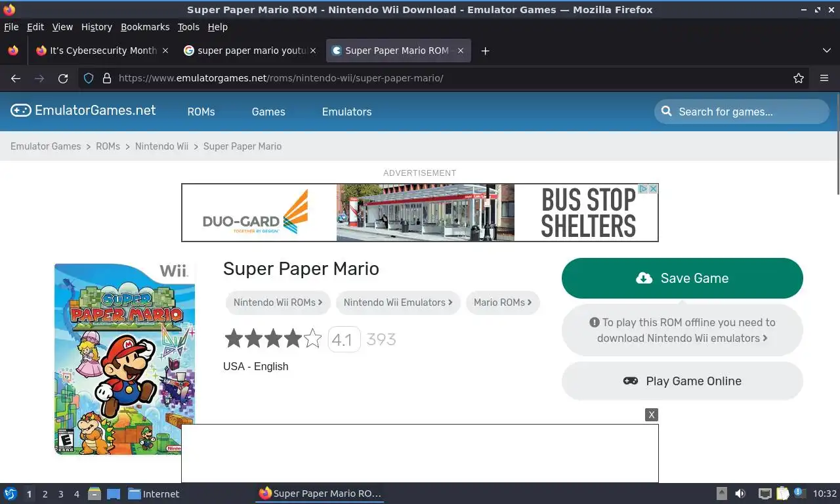Close the super paper mario search tab
Screen dimensions: 840x504
[x=313, y=51]
